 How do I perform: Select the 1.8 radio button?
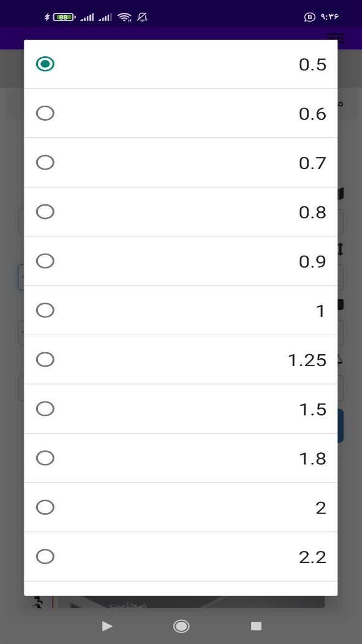pos(180,458)
